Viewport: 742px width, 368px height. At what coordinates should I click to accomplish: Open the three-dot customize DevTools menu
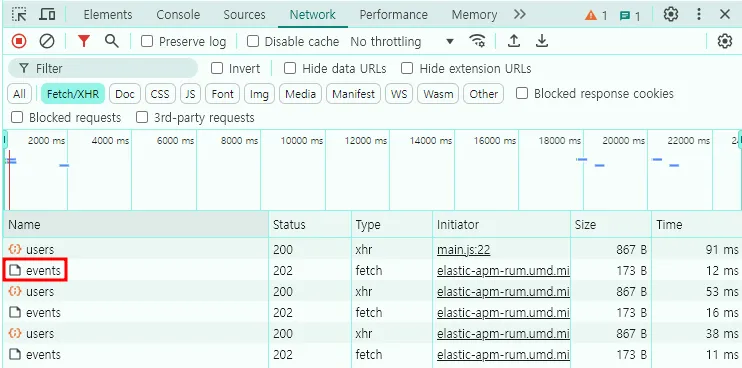(x=698, y=15)
